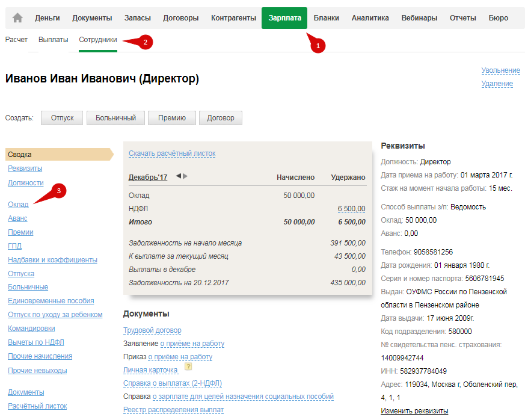Select the Оклад 50 000,00 accrued value
Screen dimensions: 528x420
299,196
